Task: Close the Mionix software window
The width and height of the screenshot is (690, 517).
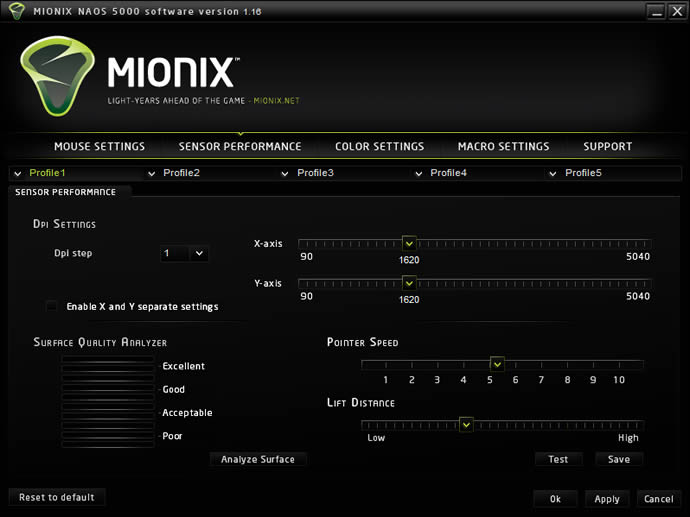Action: (677, 11)
